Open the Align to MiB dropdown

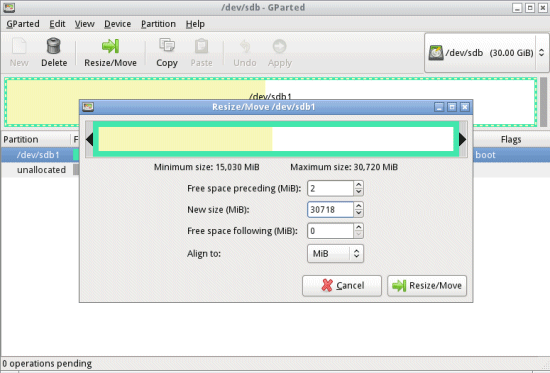pos(335,253)
